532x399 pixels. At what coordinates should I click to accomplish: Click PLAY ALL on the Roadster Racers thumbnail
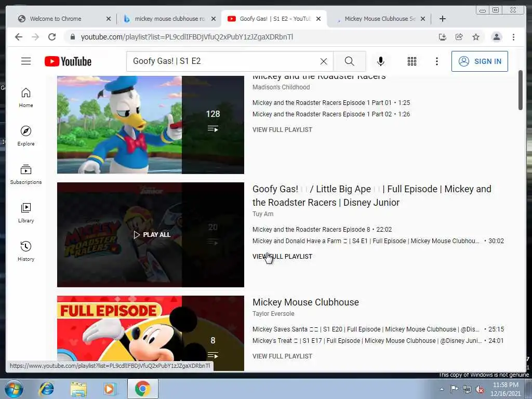point(152,235)
